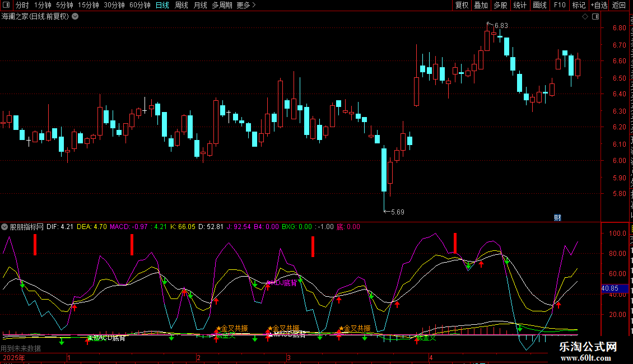
Task: Open F10 company information
Action: [560, 5]
